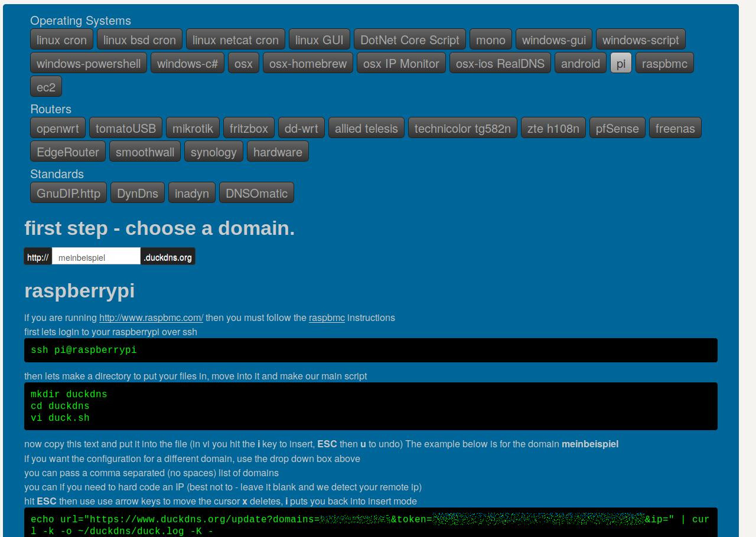Select DynDns standard option
The height and width of the screenshot is (537, 756).
tap(138, 193)
